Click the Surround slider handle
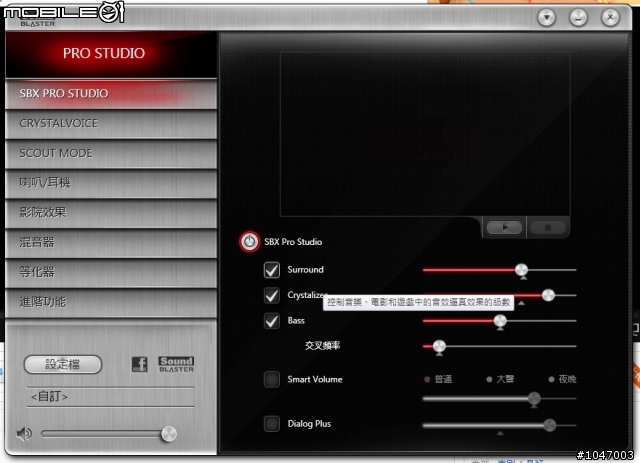The height and width of the screenshot is (463, 640). pyautogui.click(x=522, y=270)
